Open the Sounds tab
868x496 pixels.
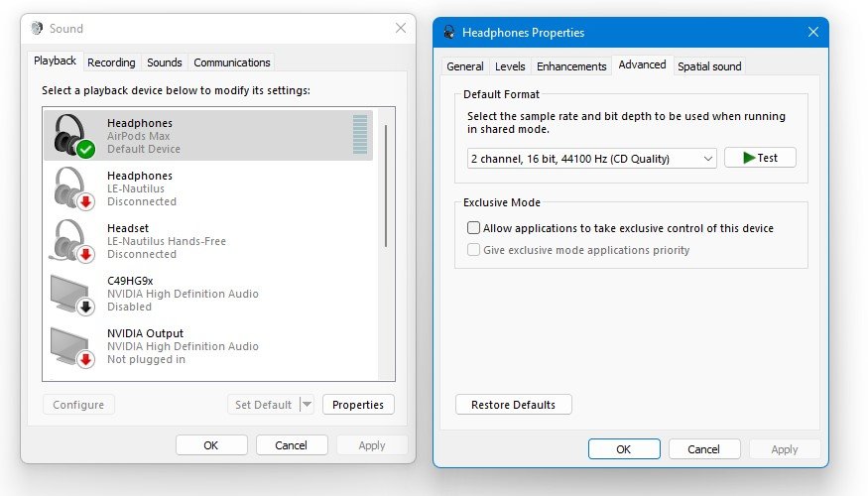point(165,62)
